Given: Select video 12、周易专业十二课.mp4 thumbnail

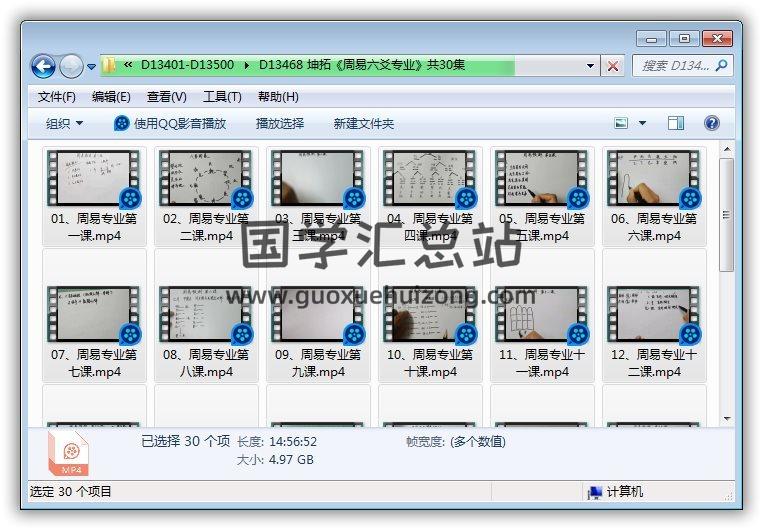Looking at the screenshot, I should (x=654, y=314).
